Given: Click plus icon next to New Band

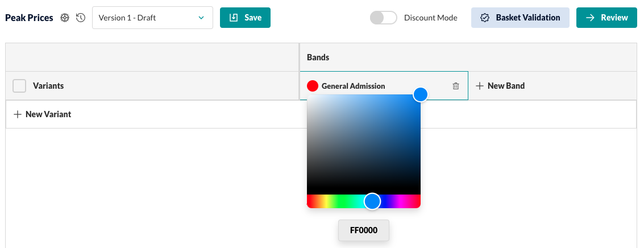Looking at the screenshot, I should [x=479, y=86].
